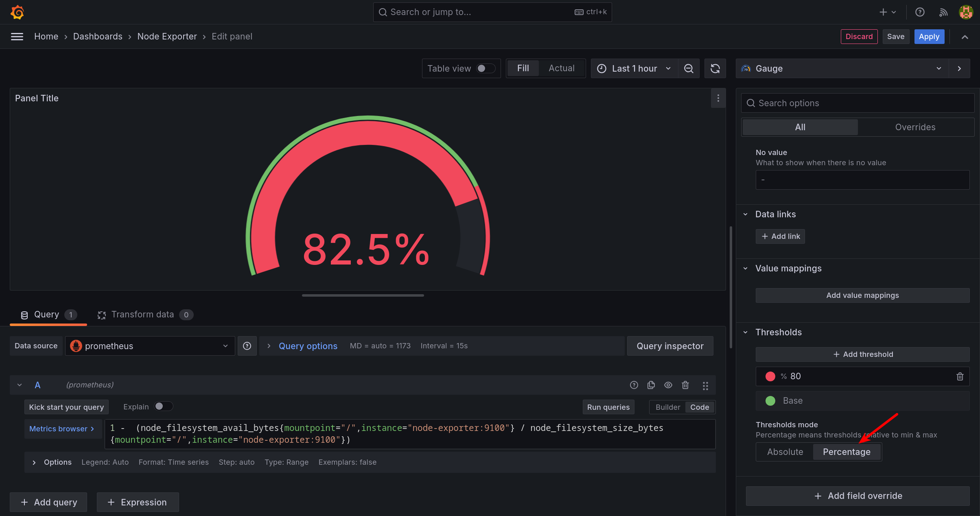Select Fill display mode

(x=523, y=68)
